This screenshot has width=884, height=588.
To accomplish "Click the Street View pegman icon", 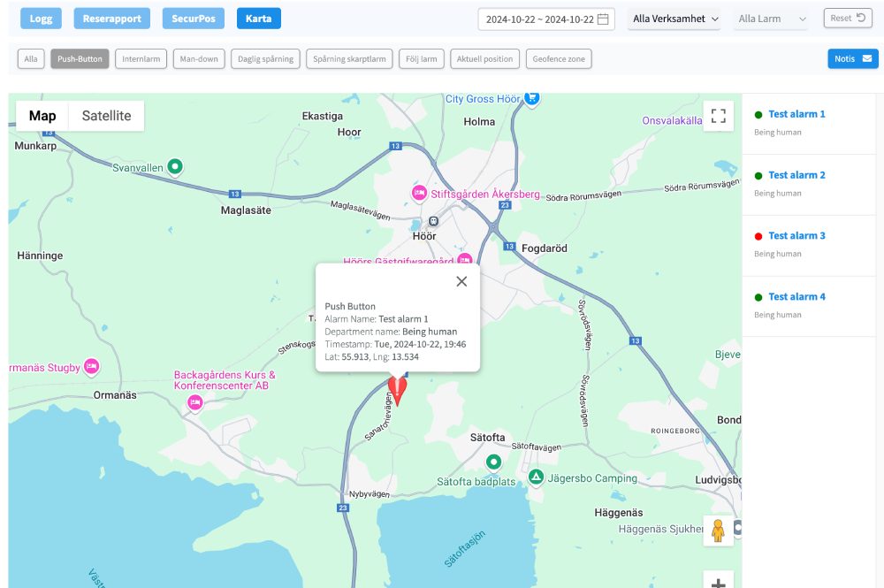I will (718, 530).
